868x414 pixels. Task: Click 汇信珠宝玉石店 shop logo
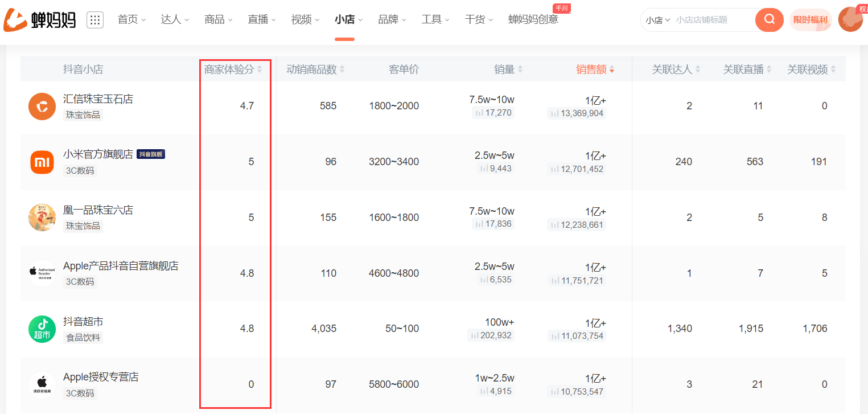click(x=42, y=106)
